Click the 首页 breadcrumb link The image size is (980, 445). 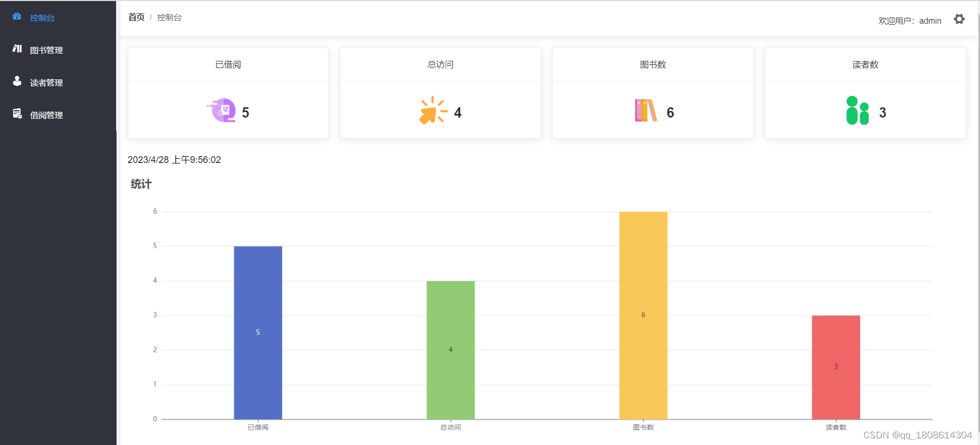136,17
